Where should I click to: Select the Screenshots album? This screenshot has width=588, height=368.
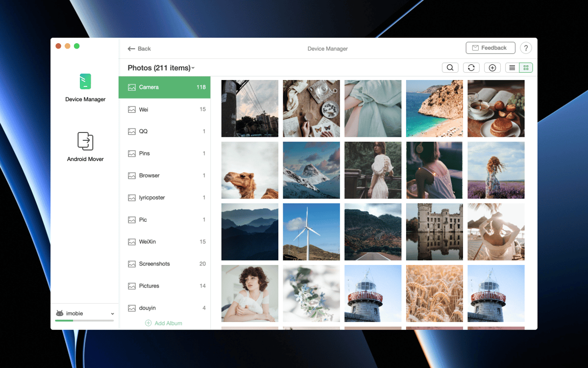coord(165,264)
